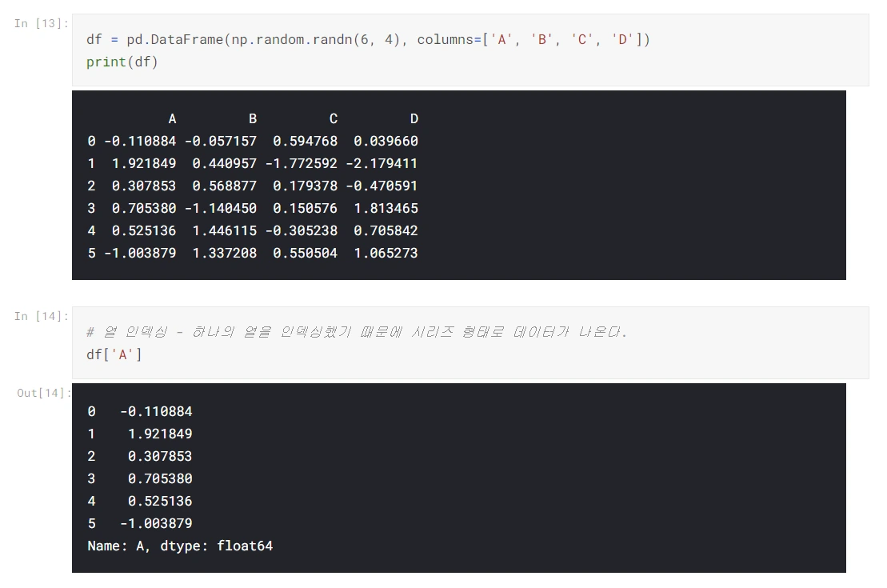The height and width of the screenshot is (588, 887).
Task: Click value -2.179411 in row 1
Action: pos(382,163)
